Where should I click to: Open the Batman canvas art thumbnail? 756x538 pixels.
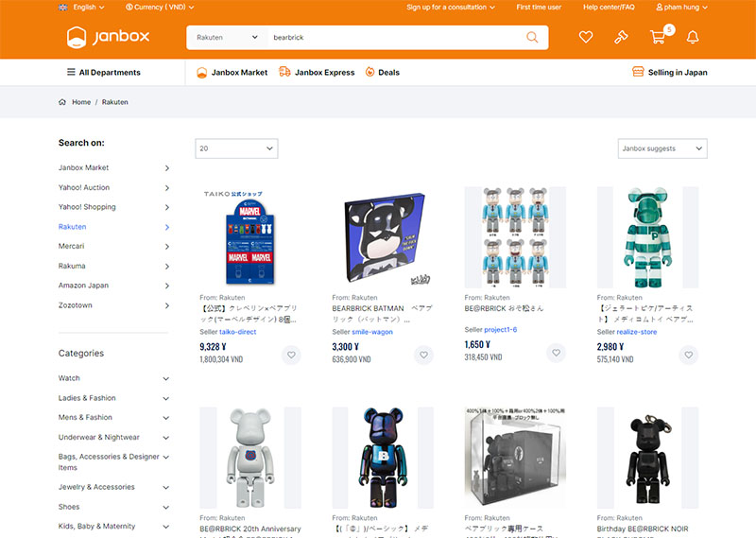click(x=383, y=237)
